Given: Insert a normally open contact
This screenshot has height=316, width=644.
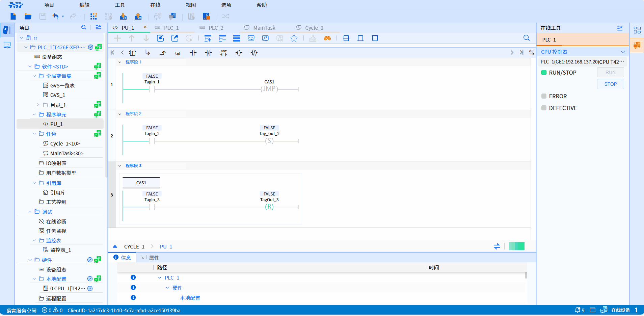Looking at the screenshot, I should point(193,53).
